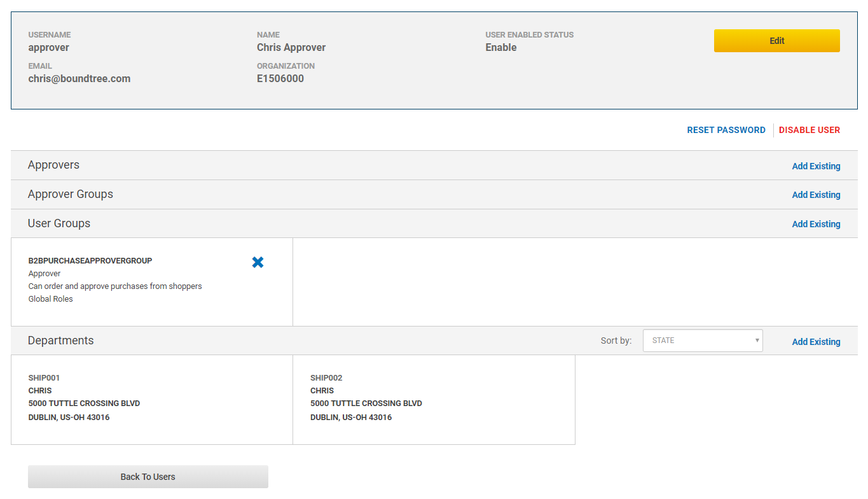Screen dimensions: 868x499
Task: Add Existing department to Departments
Action: tap(816, 342)
